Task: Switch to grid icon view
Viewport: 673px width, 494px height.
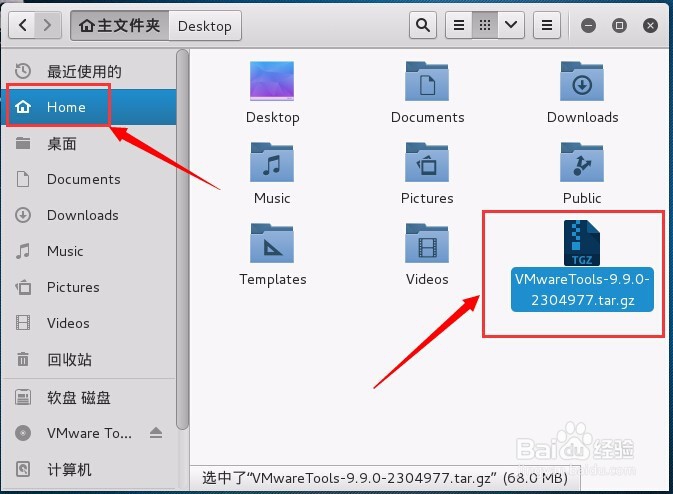Action: click(485, 25)
